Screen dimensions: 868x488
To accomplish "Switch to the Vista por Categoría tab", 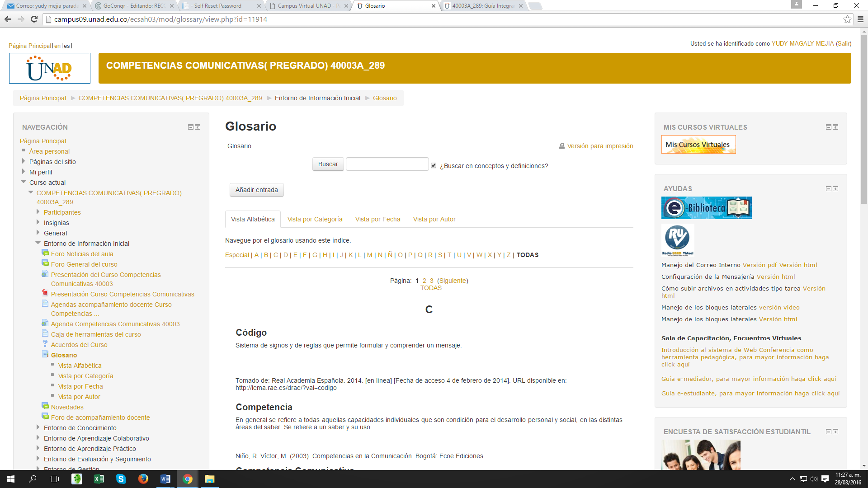I will tap(315, 219).
